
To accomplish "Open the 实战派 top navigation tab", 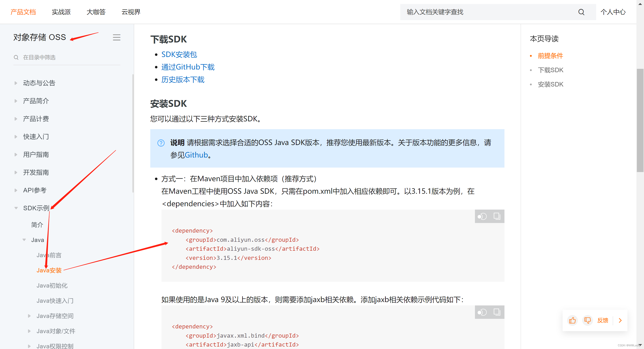I will click(x=61, y=12).
